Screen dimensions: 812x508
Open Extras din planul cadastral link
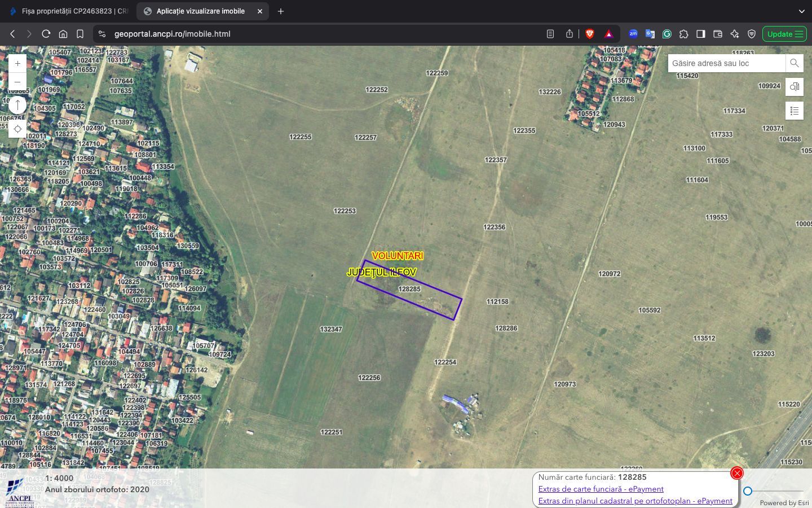[635, 501]
